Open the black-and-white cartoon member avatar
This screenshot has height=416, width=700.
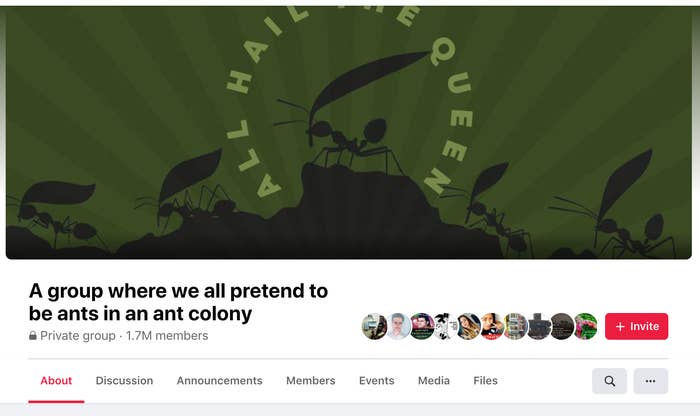point(445,326)
